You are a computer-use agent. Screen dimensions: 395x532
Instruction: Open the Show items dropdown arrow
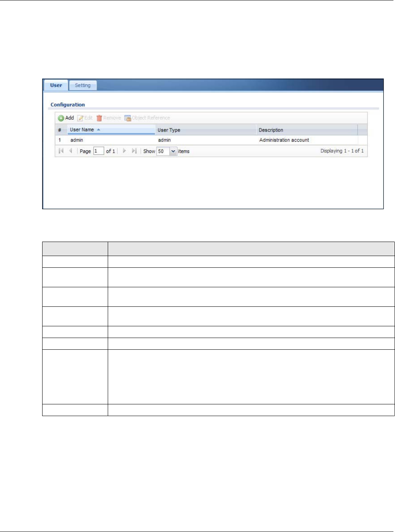173,151
